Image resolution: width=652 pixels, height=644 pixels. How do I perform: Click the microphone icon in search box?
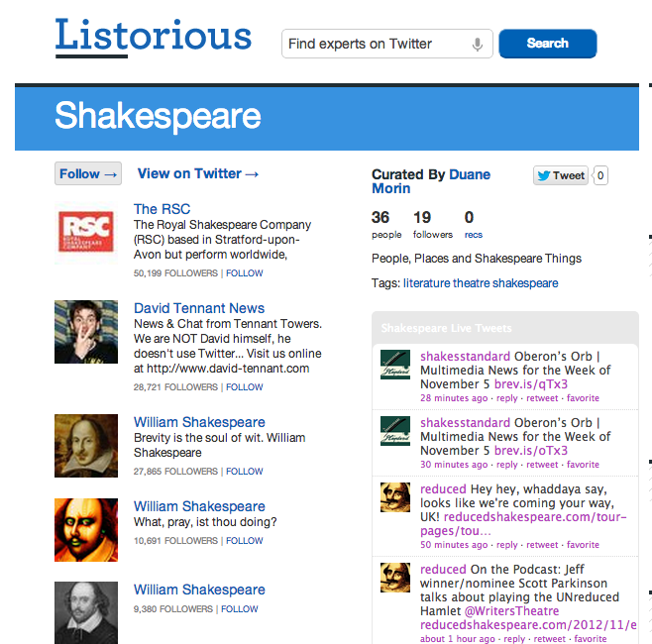click(478, 44)
